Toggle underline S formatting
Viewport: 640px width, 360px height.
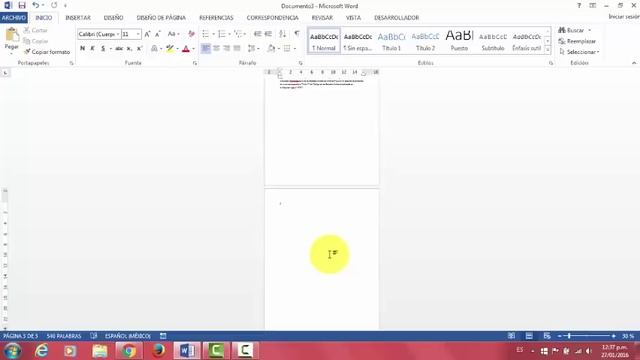click(x=103, y=49)
